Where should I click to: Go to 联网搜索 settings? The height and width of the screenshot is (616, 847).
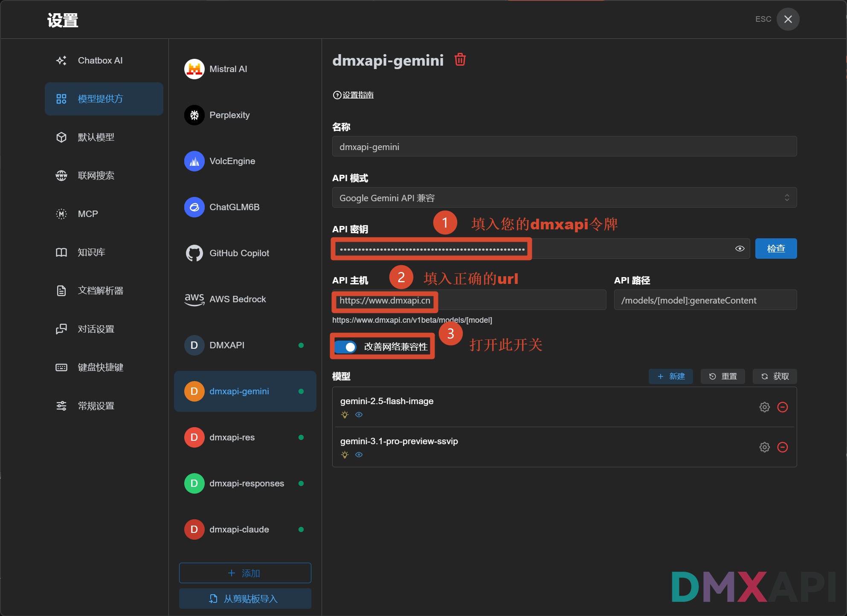click(104, 176)
